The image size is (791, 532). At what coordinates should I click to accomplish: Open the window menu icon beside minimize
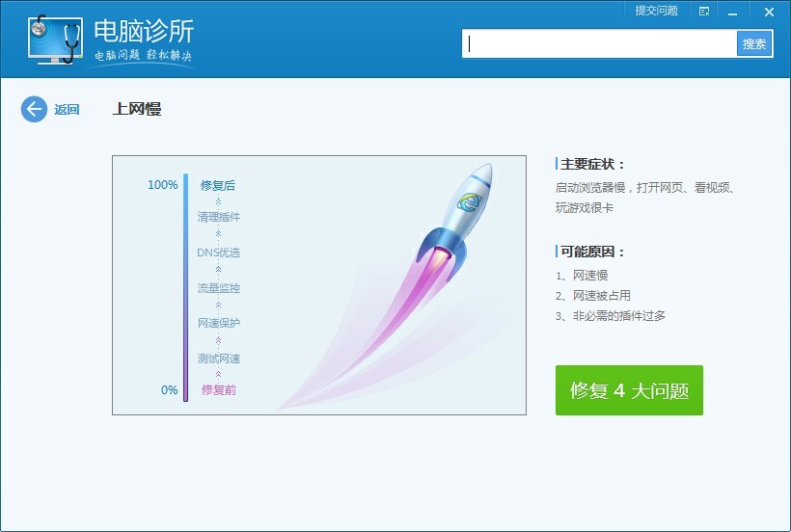tap(704, 12)
